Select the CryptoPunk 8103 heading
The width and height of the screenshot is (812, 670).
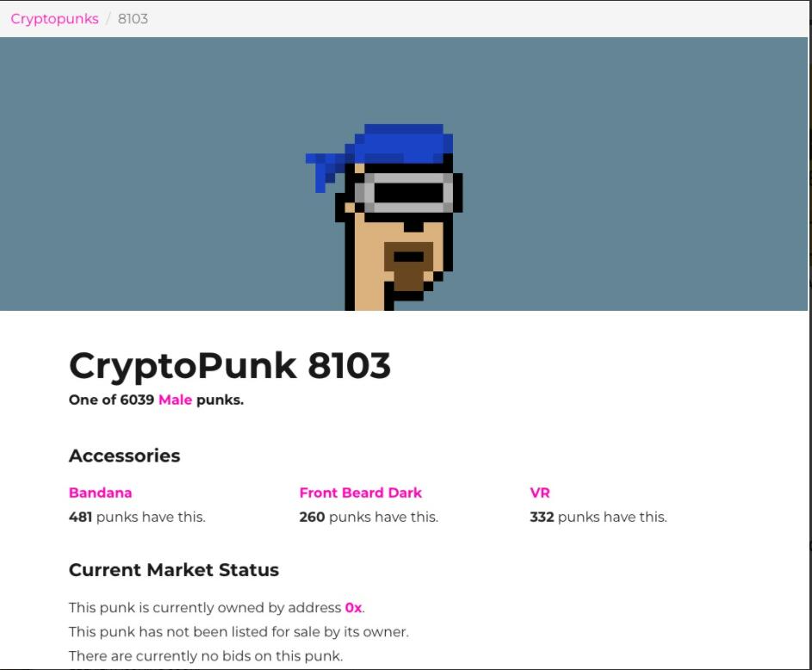click(229, 365)
